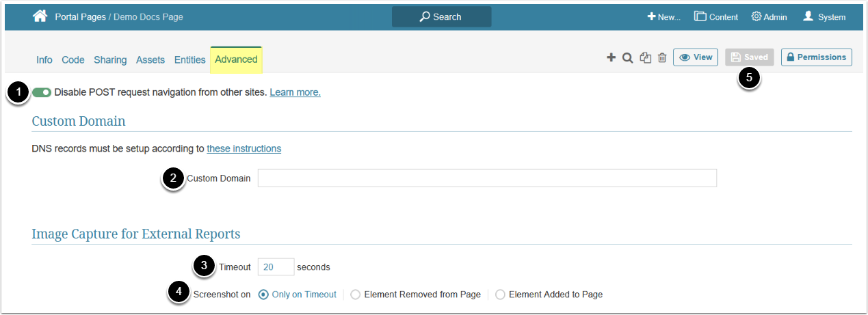Select Element Removed from Page option
868x315 pixels.
point(356,295)
